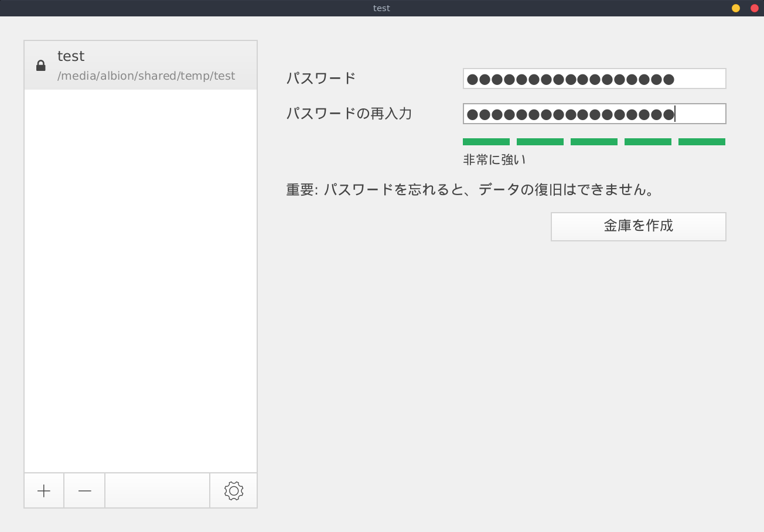Click the vault path /media/albion/shared/temp/test
764x532 pixels.
pyautogui.click(x=145, y=76)
